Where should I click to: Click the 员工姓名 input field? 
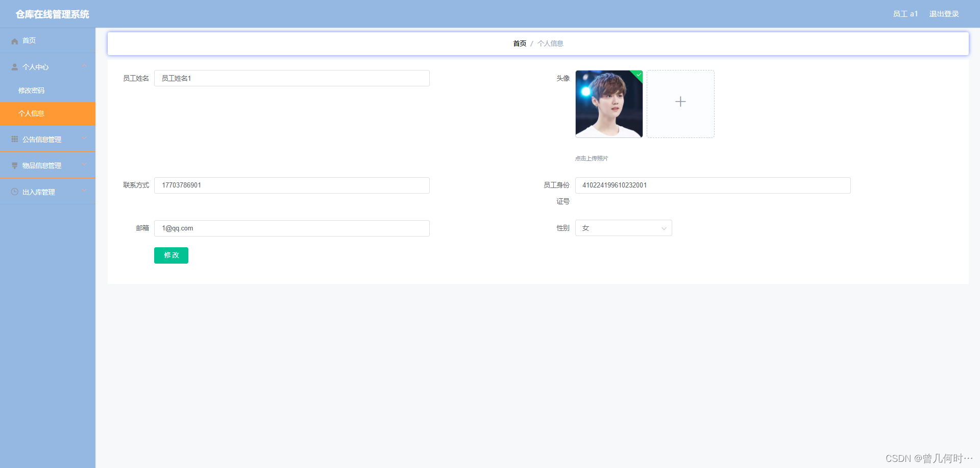tap(292, 78)
